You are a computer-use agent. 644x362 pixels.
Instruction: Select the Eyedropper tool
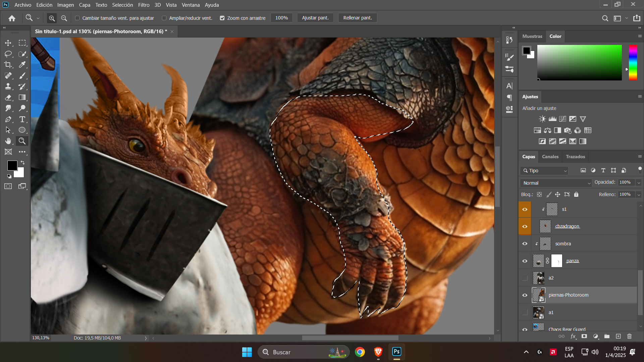click(22, 65)
